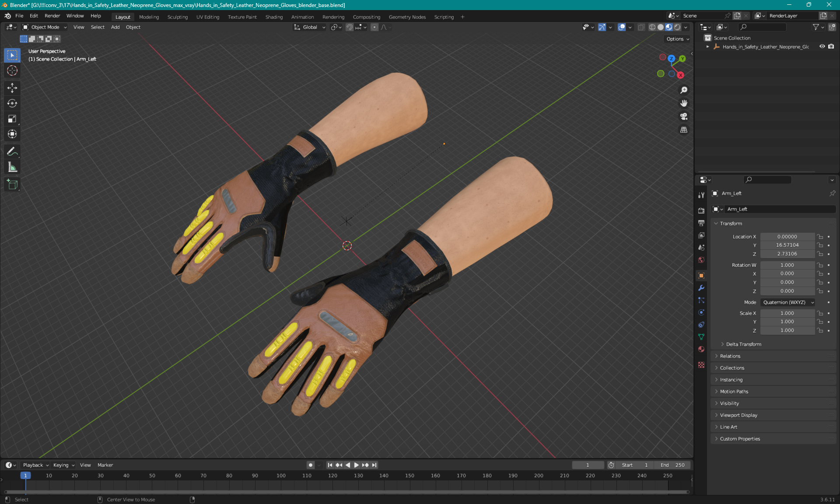Image resolution: width=840 pixels, height=504 pixels.
Task: Activate the Select Box tool
Action: (12, 55)
